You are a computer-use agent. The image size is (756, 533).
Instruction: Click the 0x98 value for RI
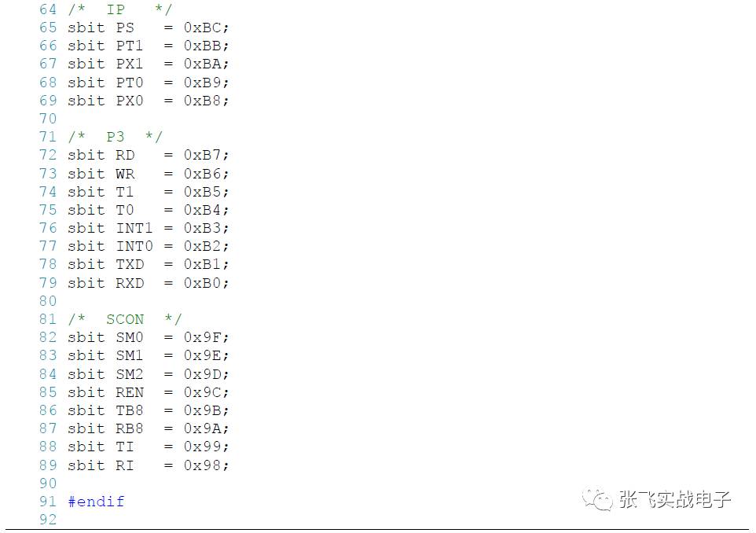click(206, 465)
